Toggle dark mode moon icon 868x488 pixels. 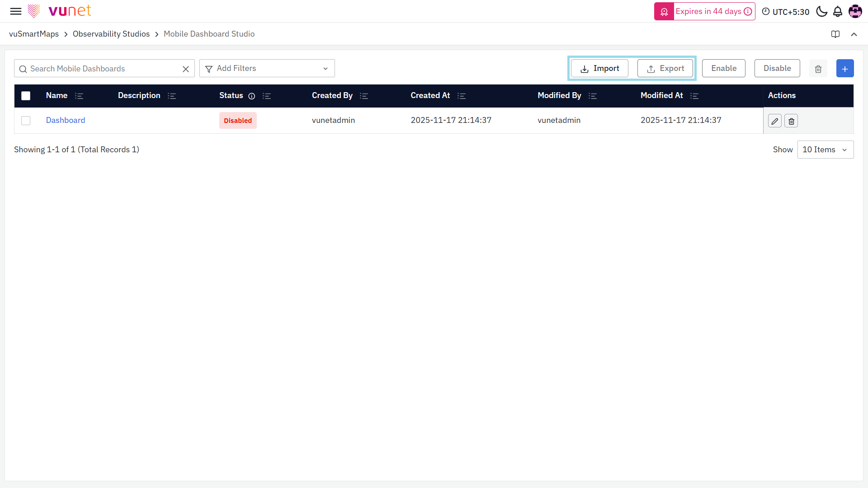click(821, 12)
